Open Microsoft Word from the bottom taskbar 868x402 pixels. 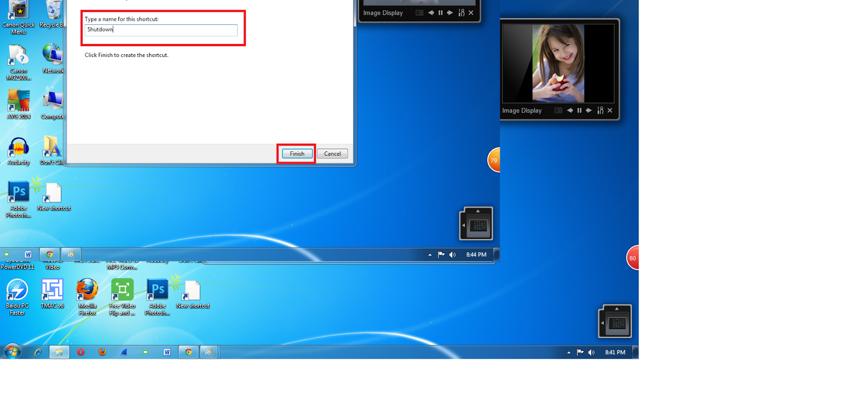pyautogui.click(x=167, y=352)
